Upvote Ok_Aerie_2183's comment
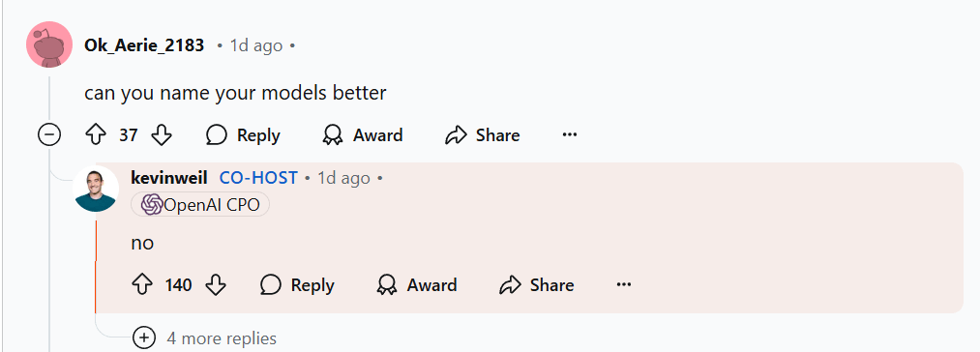 tap(96, 135)
